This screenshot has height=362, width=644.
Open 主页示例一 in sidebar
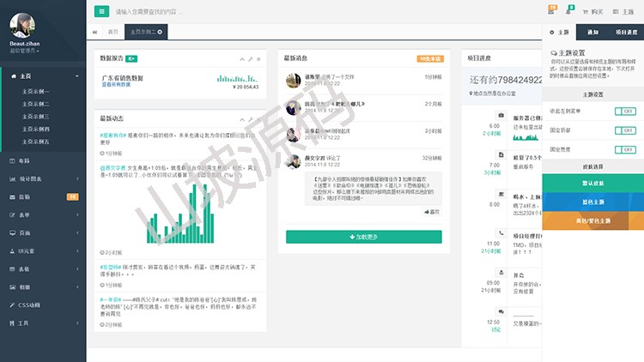36,92
